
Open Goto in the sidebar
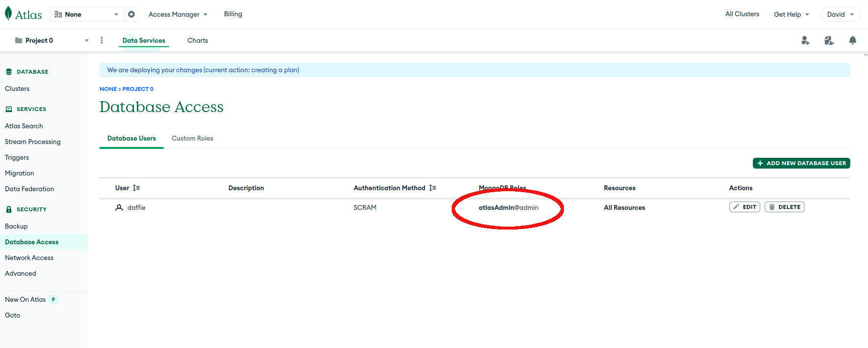(x=12, y=316)
